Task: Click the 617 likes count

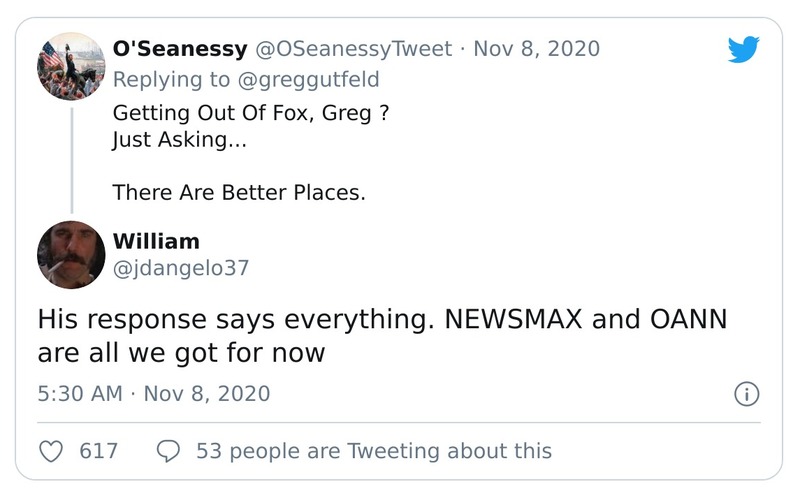Action: click(99, 451)
